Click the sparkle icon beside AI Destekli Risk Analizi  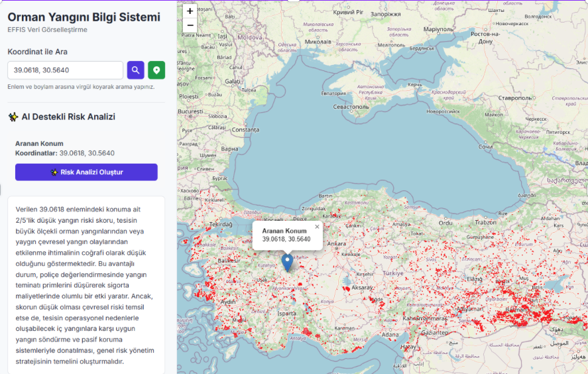(x=13, y=117)
